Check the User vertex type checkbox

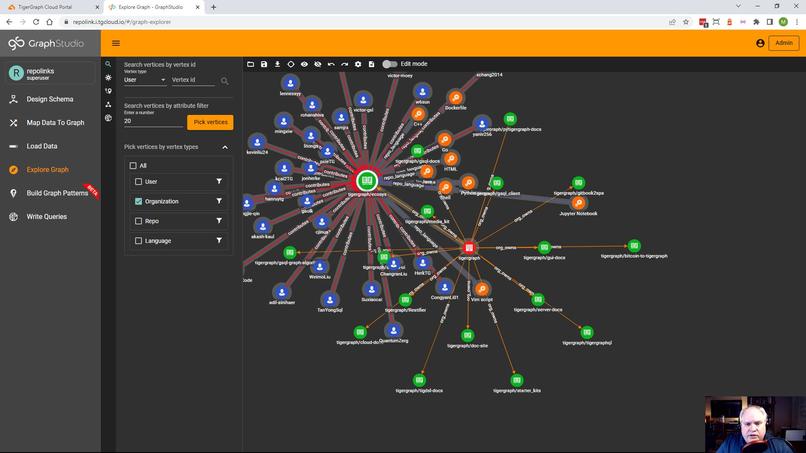tap(138, 182)
